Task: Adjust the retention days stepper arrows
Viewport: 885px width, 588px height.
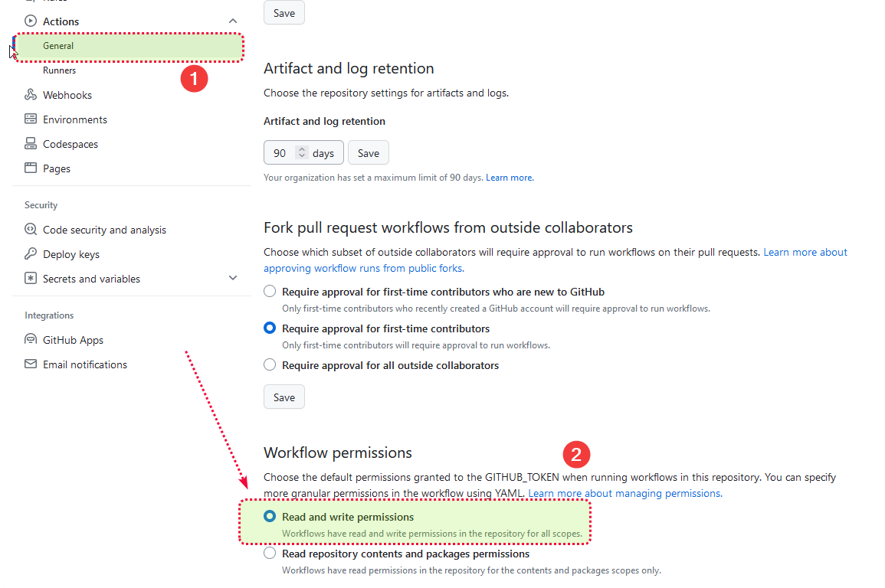Action: [x=302, y=153]
